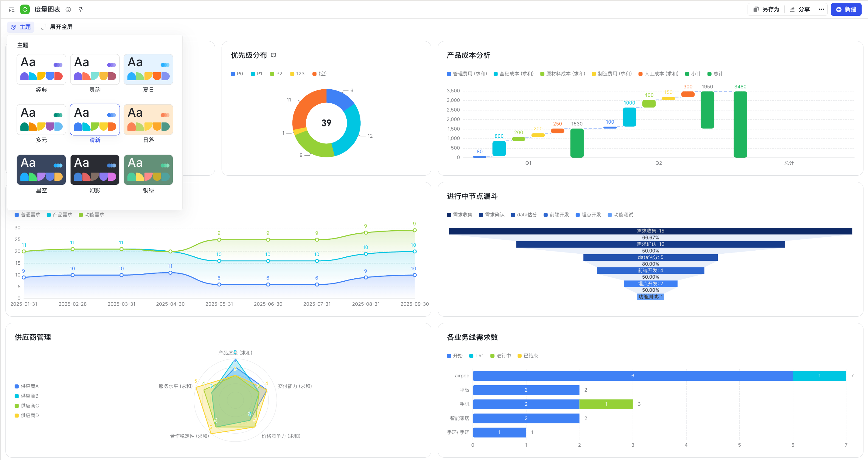Click the 另存为 button
This screenshot has height=460, width=868.
click(x=767, y=9)
